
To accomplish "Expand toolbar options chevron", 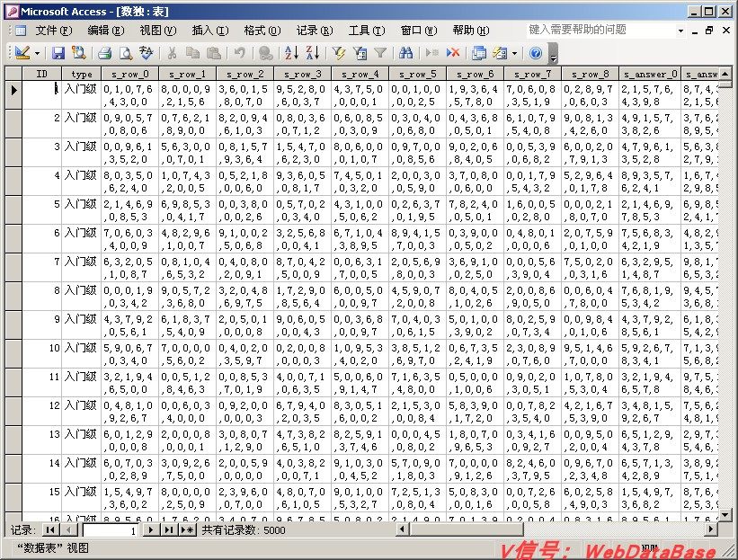I will tap(554, 53).
